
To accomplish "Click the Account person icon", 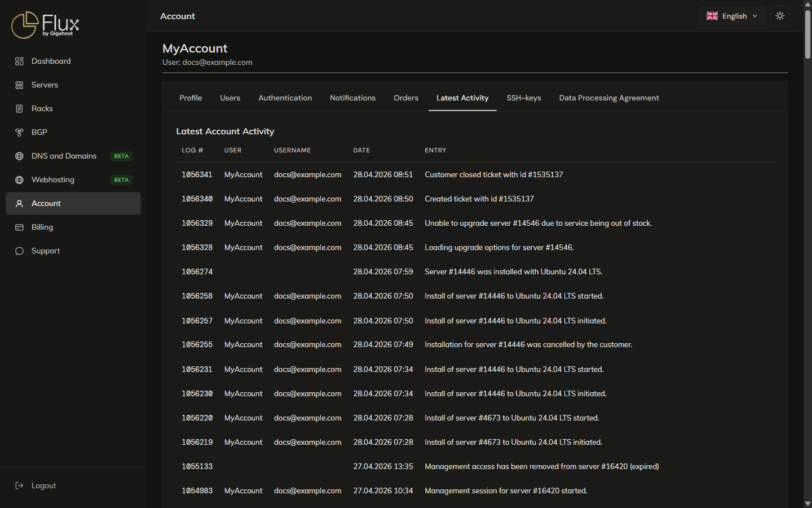I will click(x=19, y=203).
